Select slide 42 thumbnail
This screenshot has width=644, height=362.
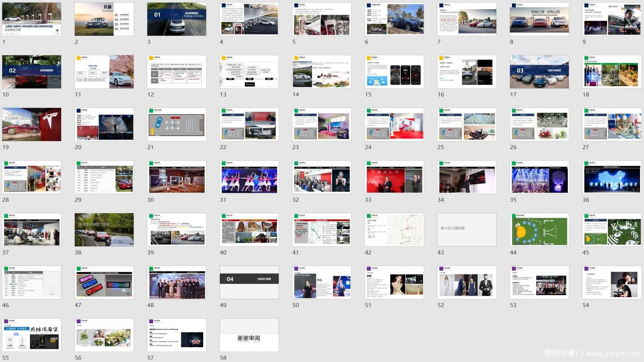pos(394,230)
